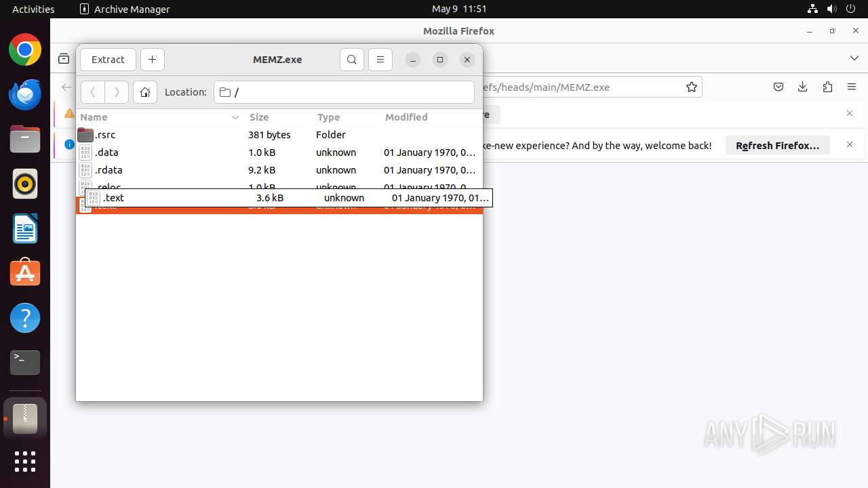Viewport: 868px width, 488px height.
Task: Open Firefox downloads panel
Action: click(x=803, y=87)
